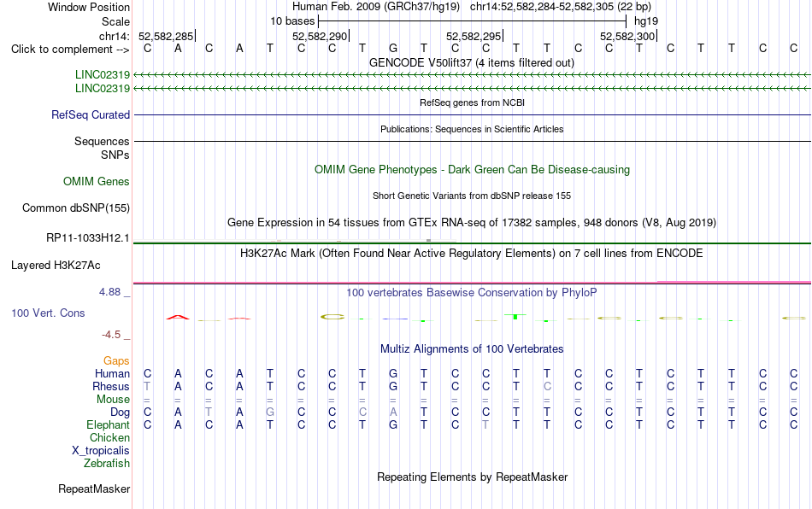Click the grey T mismatch in Rhesus row
This screenshot has height=509, width=812.
click(147, 387)
